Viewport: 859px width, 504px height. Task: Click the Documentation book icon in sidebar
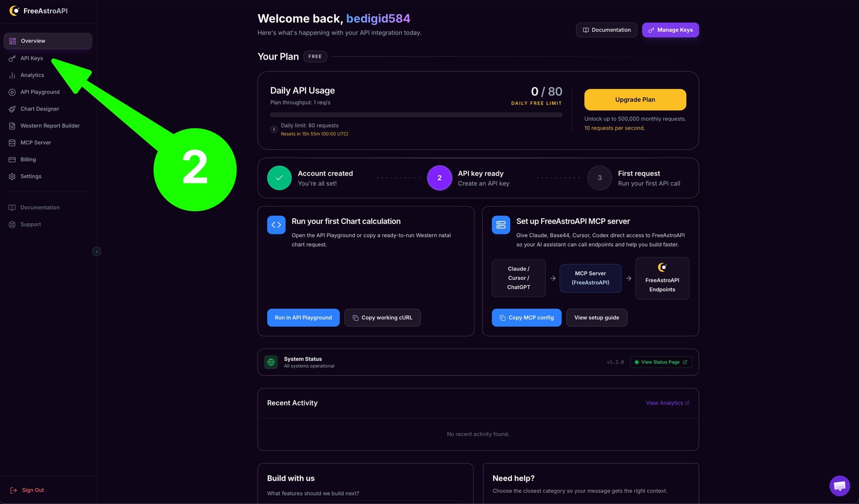pyautogui.click(x=12, y=208)
